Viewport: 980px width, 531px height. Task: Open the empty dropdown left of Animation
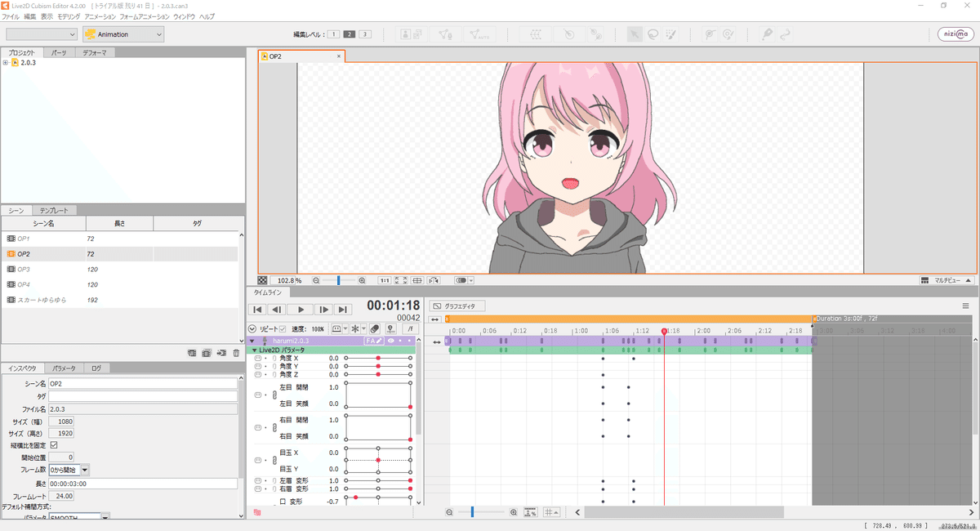[42, 34]
